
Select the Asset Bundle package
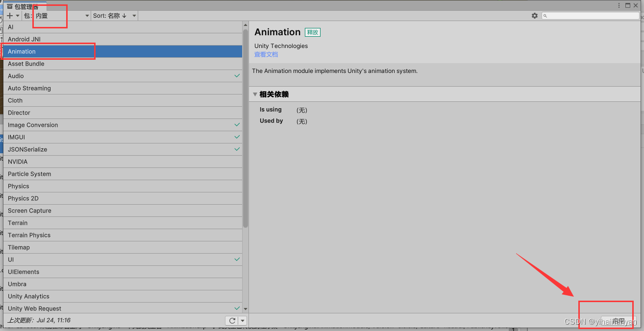click(123, 64)
